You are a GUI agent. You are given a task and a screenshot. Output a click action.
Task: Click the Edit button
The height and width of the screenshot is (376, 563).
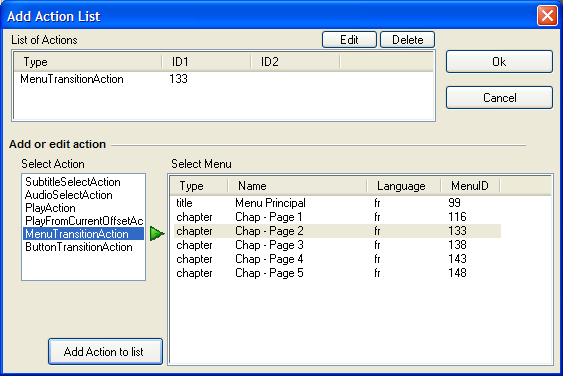(349, 40)
